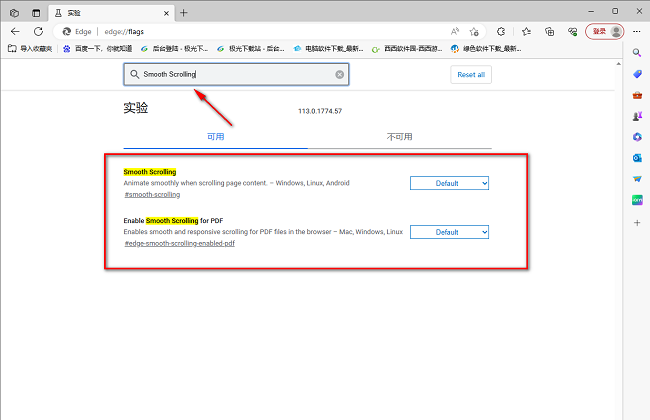Open a new tab with plus button
650x420 pixels.
(x=184, y=13)
